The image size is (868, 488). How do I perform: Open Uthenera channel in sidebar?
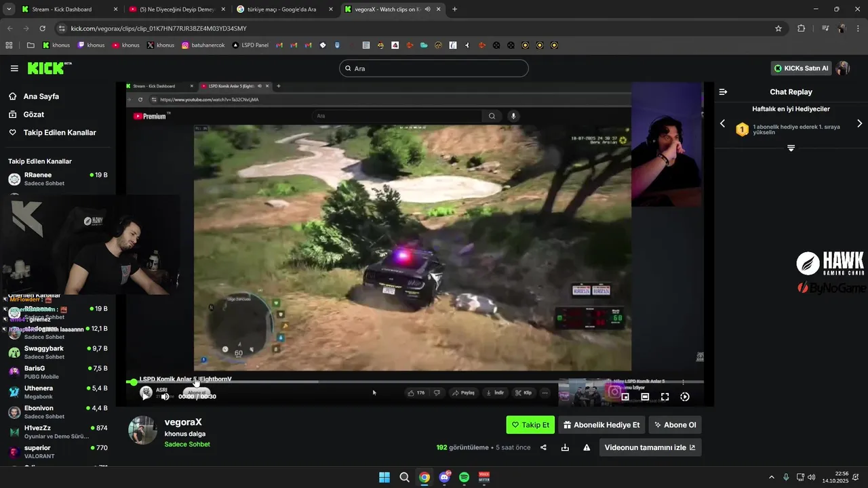pos(58,392)
